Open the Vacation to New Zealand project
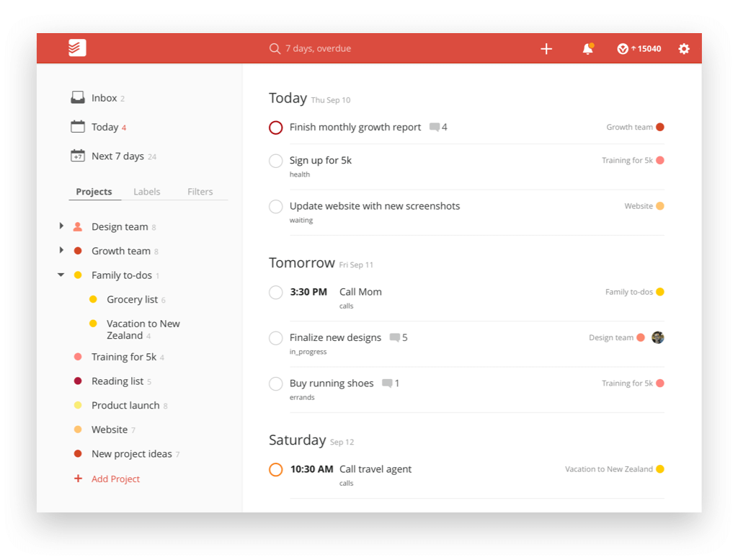Viewport: 738px width, 560px height. point(143,329)
